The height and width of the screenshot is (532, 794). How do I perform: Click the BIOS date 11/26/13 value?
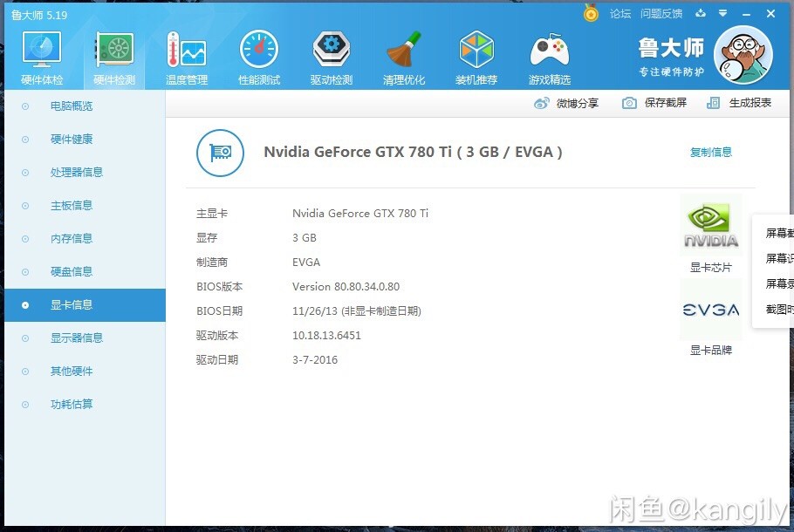coord(357,311)
